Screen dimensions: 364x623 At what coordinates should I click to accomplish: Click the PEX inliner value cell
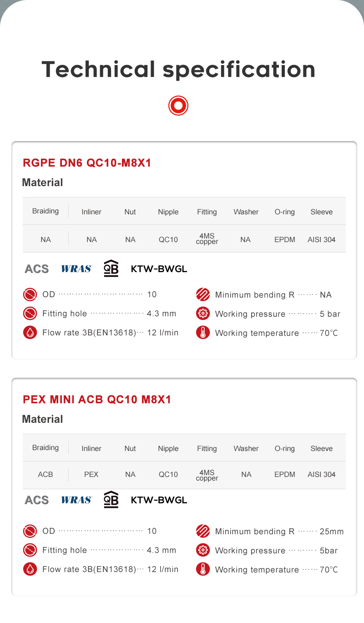pos(91,474)
